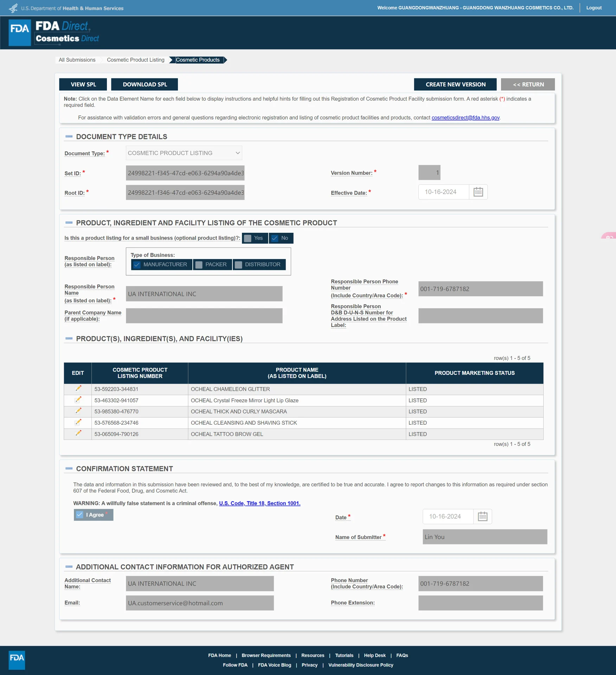616x675 pixels.
Task: Click the PRODUCT MARKETING STATUS column header
Action: [x=475, y=373]
